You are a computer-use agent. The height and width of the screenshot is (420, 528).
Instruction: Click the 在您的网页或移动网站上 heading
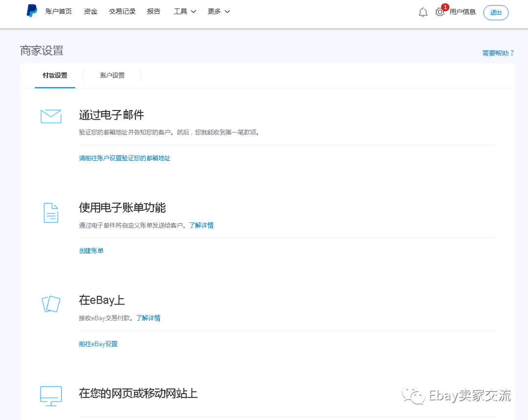(x=138, y=393)
